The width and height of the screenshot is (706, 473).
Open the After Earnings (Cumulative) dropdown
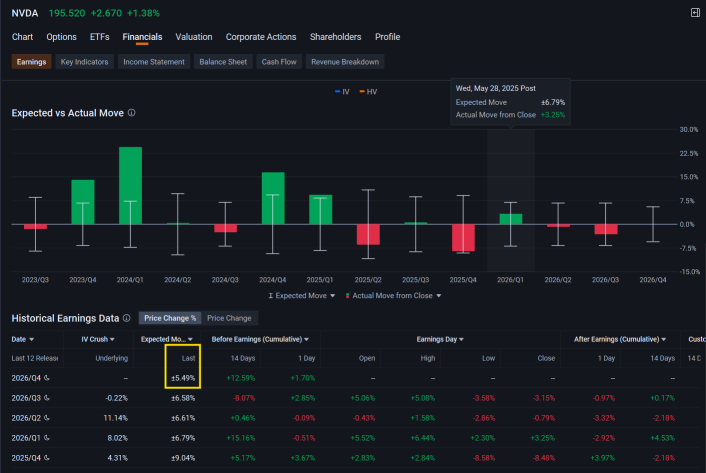[664, 339]
